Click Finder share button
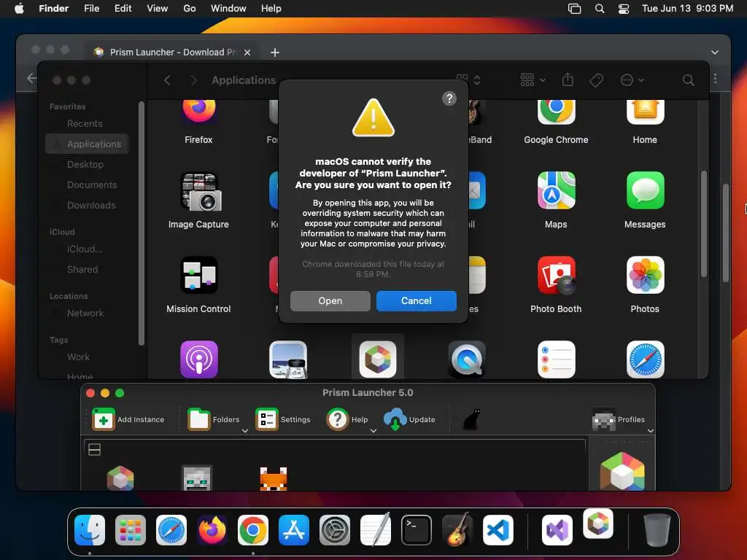The width and height of the screenshot is (747, 560). 568,80
